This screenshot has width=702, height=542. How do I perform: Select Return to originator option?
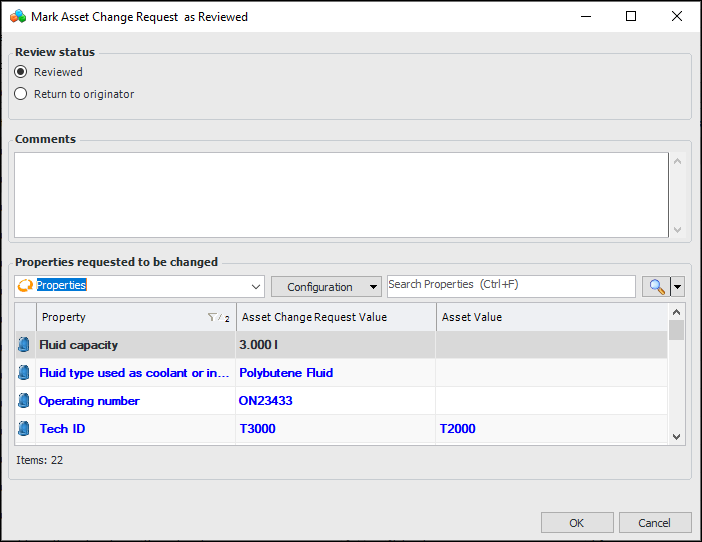[21, 94]
